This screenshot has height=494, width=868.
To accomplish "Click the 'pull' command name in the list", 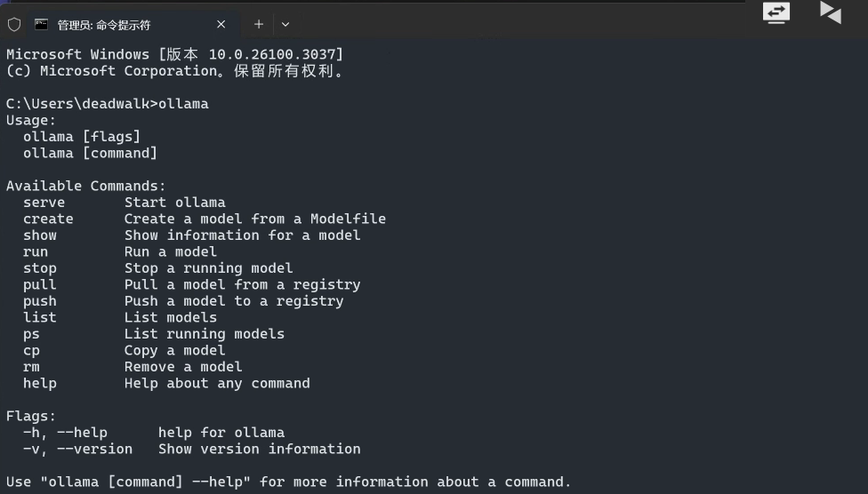I will (x=40, y=285).
